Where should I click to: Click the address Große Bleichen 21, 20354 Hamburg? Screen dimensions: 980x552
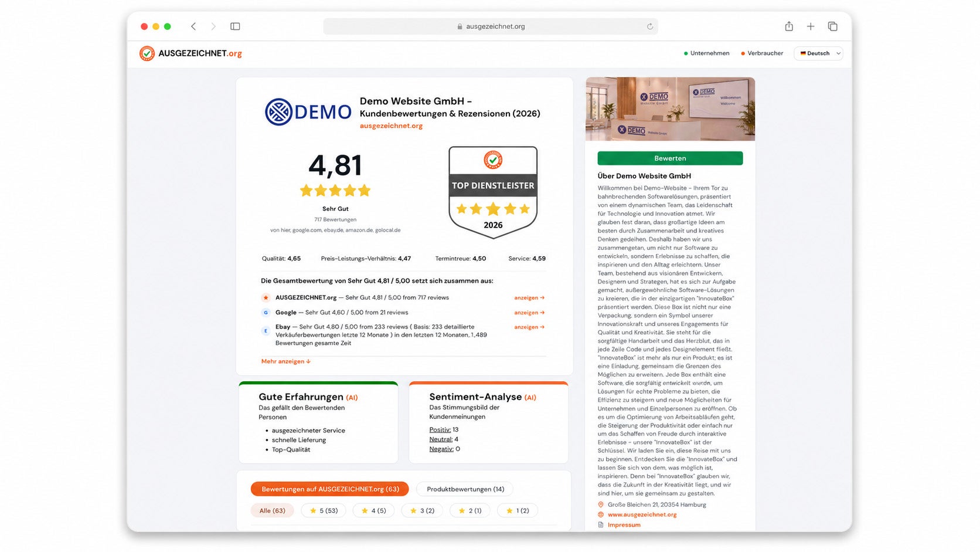pyautogui.click(x=657, y=504)
